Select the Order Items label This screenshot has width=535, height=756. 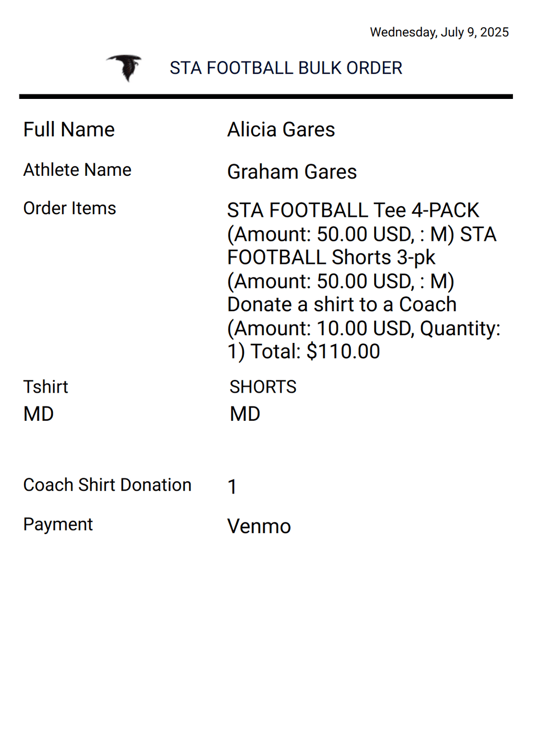(x=70, y=209)
